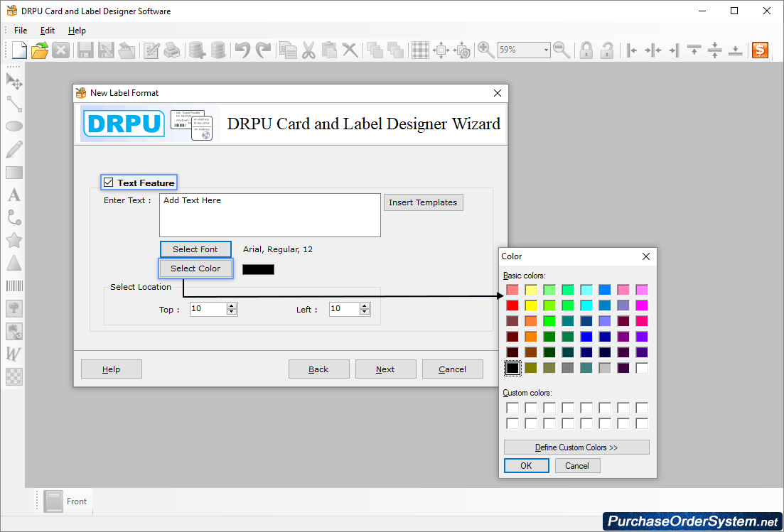Click Back in the wizard
The width and height of the screenshot is (784, 532).
pyautogui.click(x=318, y=369)
